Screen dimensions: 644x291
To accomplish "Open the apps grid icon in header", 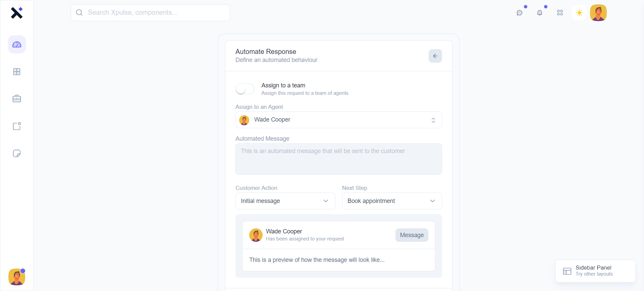I will pyautogui.click(x=560, y=13).
